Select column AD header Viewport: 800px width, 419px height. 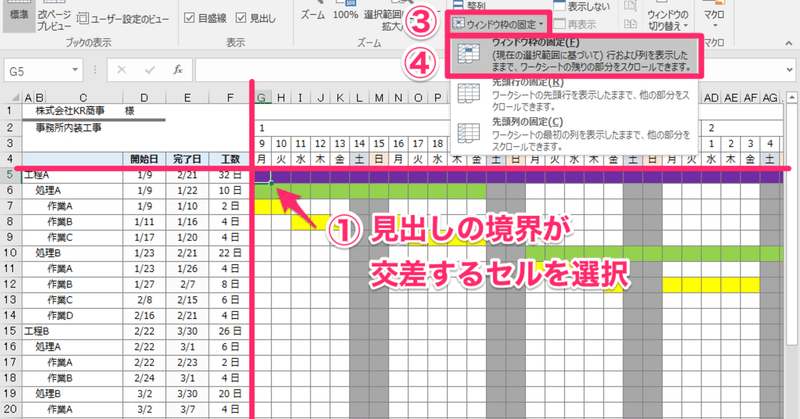click(711, 97)
